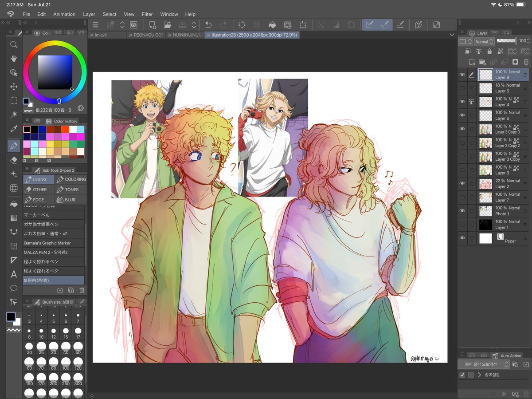Hide Layer 2 with its eye icon
Screen dimensions: 532x399
pyautogui.click(x=463, y=184)
